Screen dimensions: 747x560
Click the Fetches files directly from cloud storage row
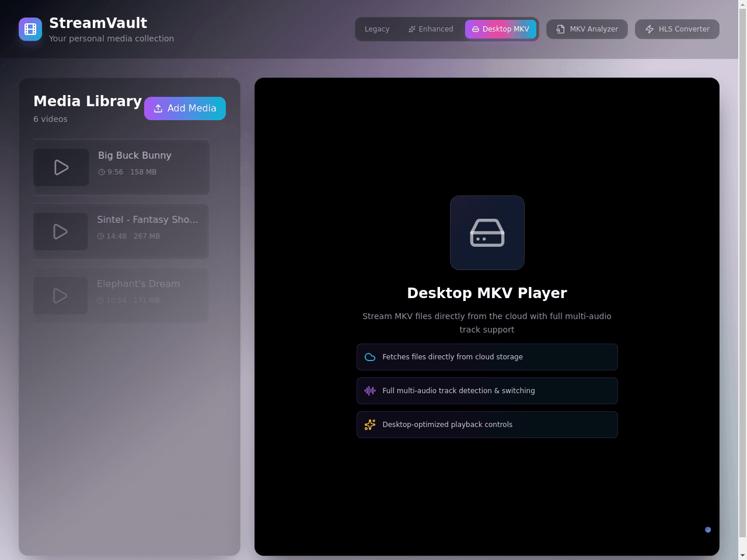point(487,357)
